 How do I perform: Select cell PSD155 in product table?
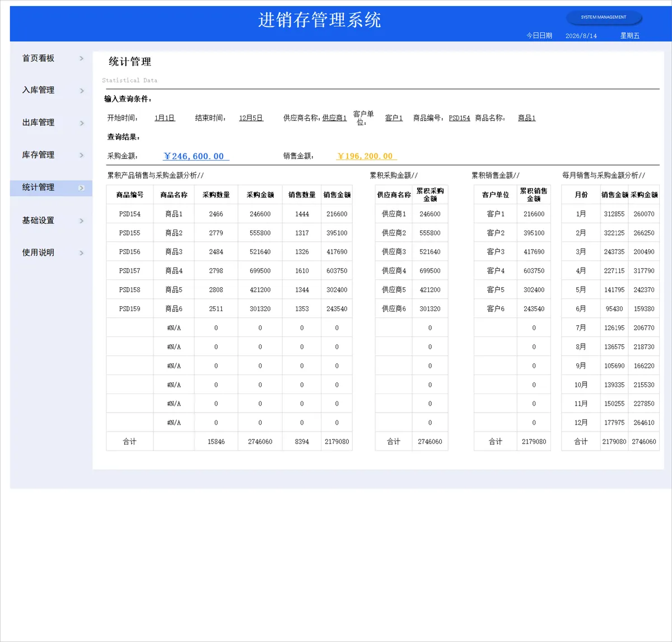point(130,233)
